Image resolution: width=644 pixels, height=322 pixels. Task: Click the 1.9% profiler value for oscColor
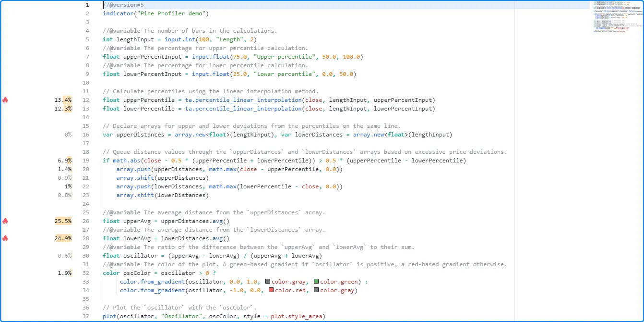(65, 273)
